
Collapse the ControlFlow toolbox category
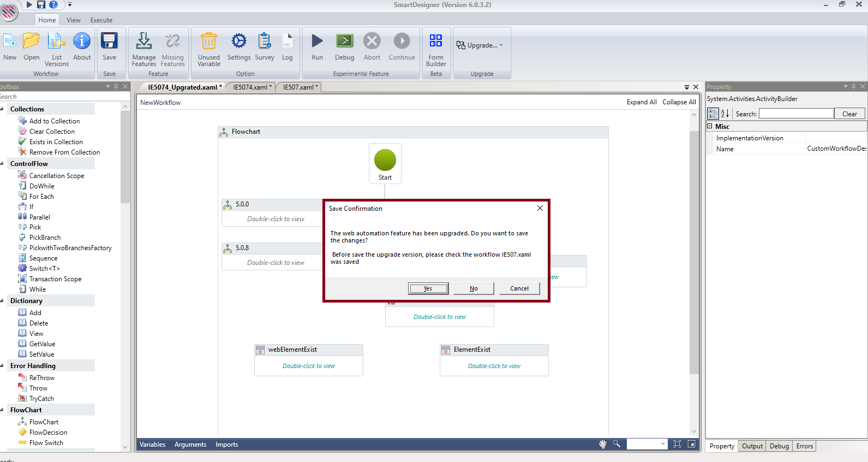coord(3,164)
